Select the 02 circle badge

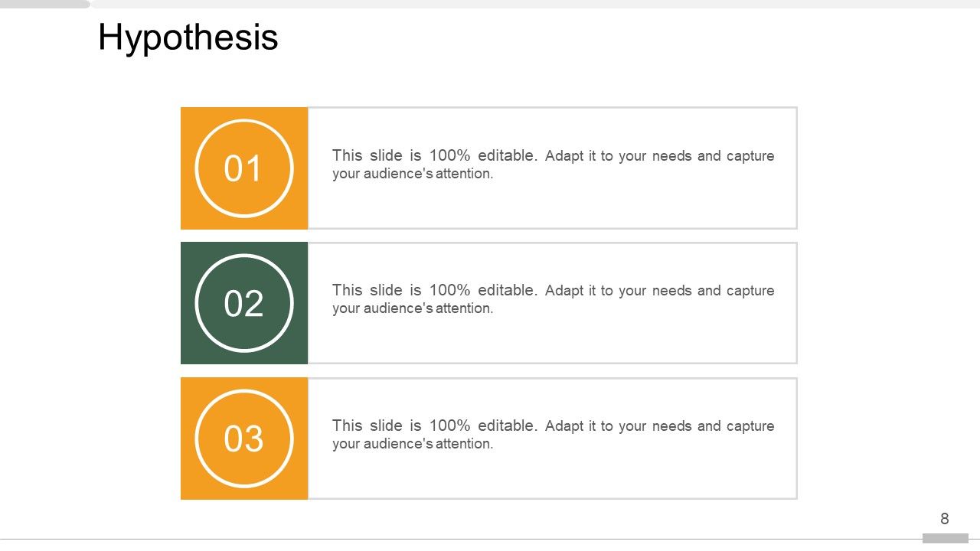(243, 304)
